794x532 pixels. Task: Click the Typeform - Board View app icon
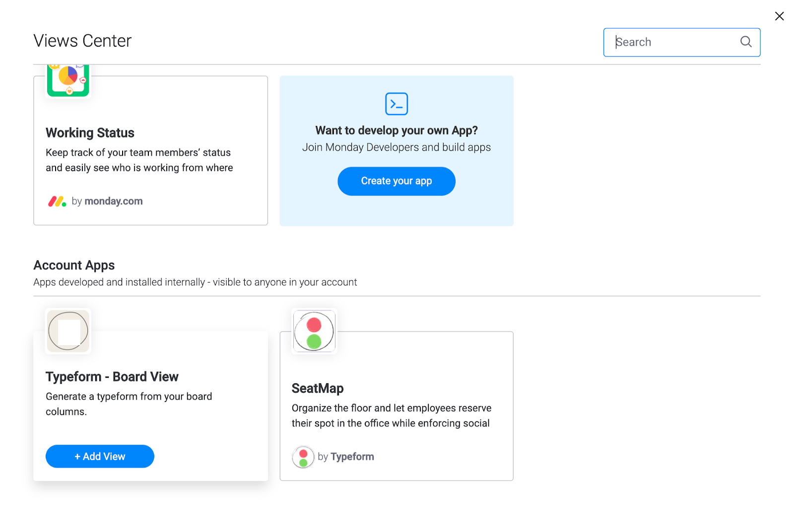[68, 331]
